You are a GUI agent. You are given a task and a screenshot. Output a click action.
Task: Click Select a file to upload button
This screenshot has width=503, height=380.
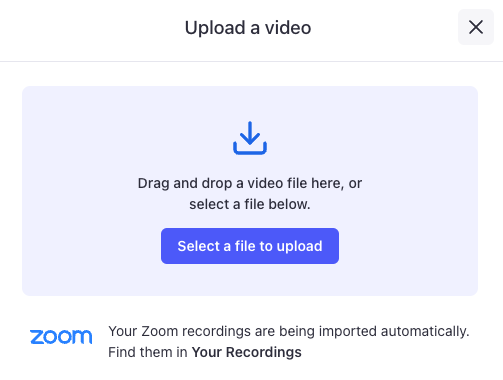(x=250, y=246)
